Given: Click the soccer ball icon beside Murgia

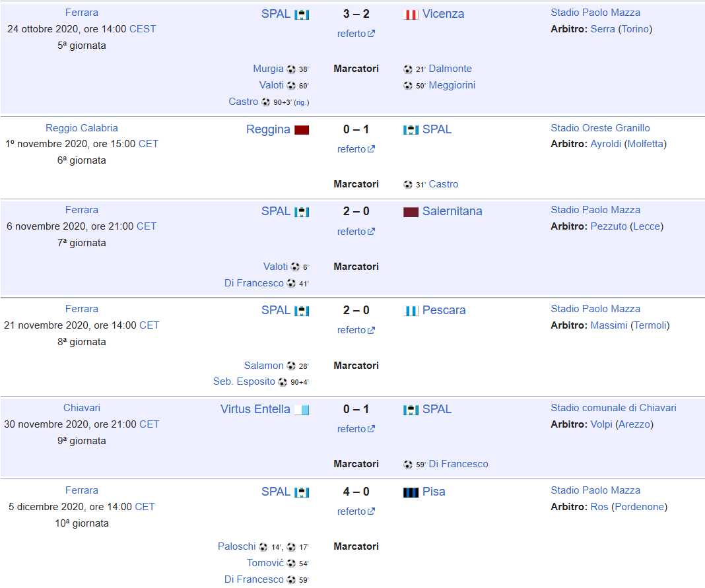Looking at the screenshot, I should click(291, 69).
